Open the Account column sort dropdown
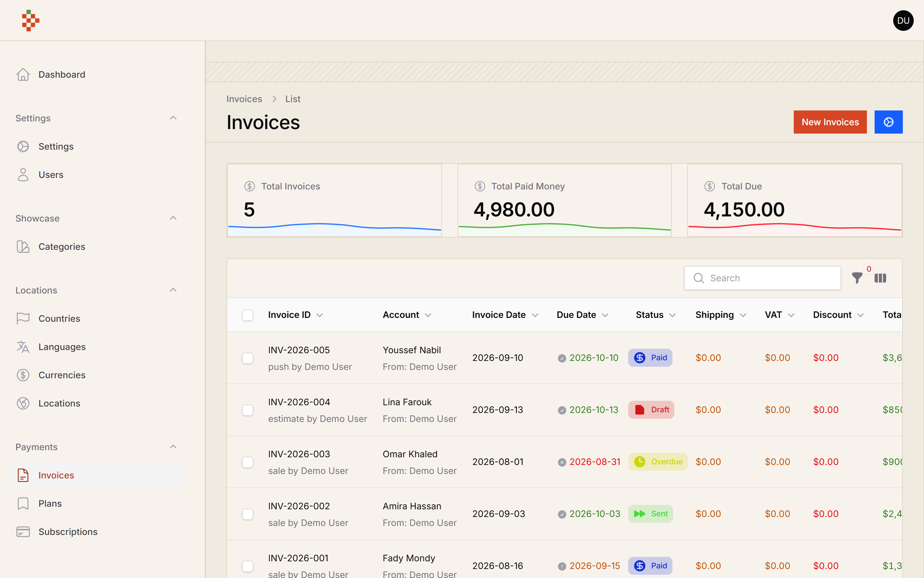924x578 pixels. pyautogui.click(x=428, y=315)
